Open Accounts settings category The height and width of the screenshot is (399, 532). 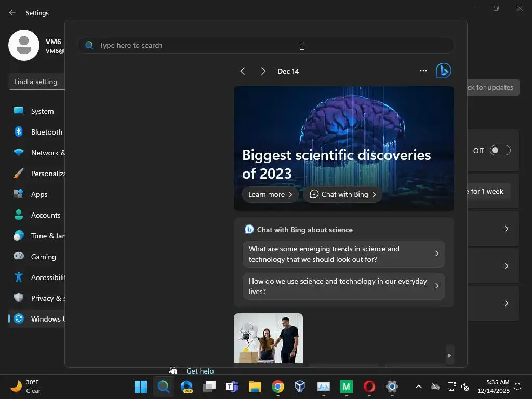tap(37, 215)
